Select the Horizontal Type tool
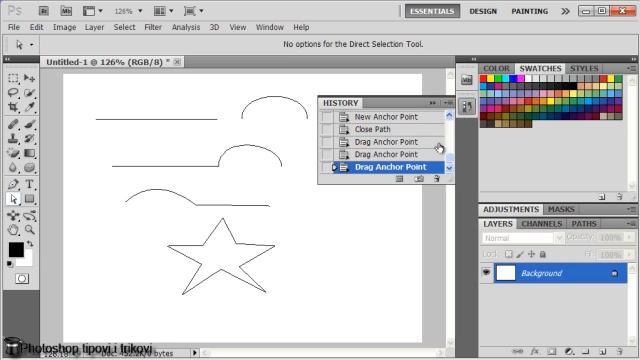This screenshot has height=360, width=640. [29, 184]
